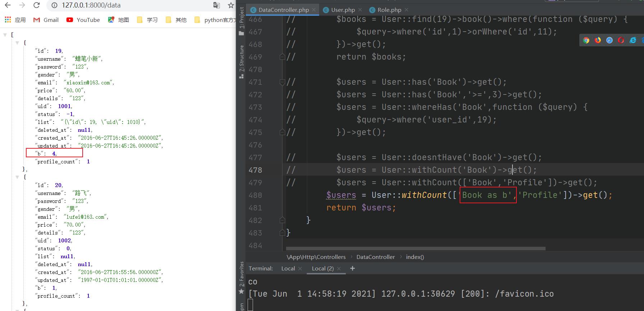Screen dimensions: 644x311
Task: Select \App\Http\Controllers breadcrumb
Action: pyautogui.click(x=316, y=257)
